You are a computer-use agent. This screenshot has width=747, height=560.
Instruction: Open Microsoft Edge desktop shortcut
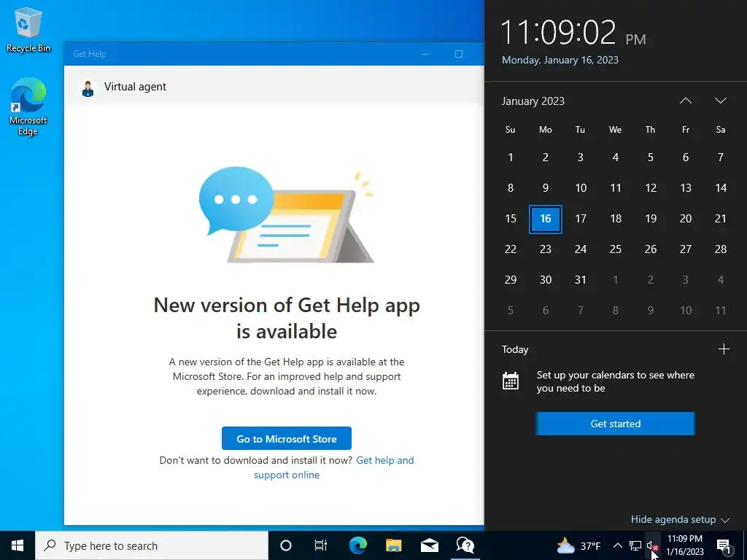pyautogui.click(x=28, y=106)
